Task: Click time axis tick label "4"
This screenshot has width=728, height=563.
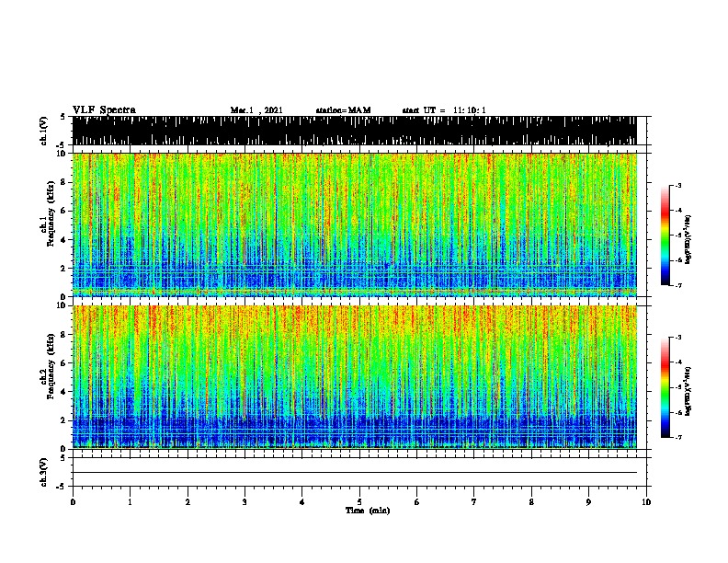Action: tap(302, 502)
